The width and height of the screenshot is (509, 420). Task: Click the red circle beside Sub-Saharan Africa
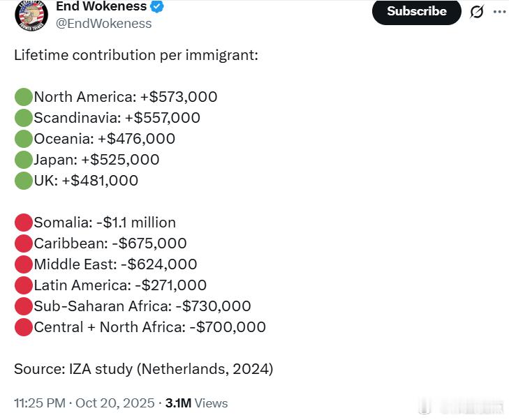24,306
